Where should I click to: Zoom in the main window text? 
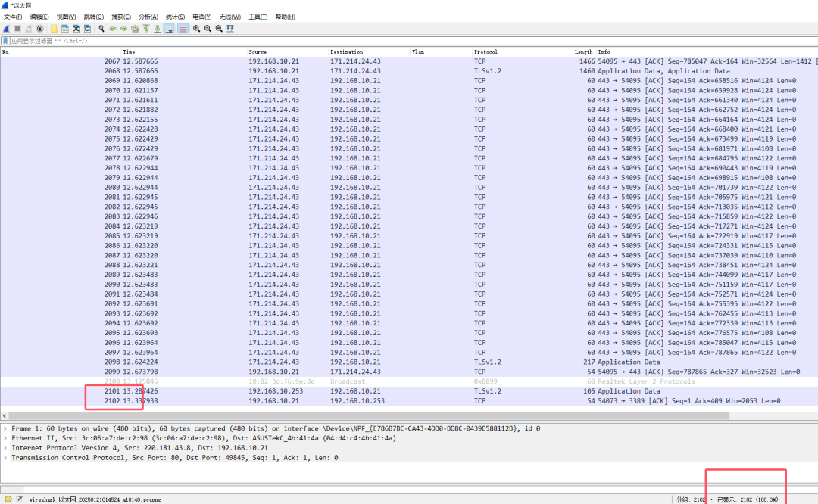point(197,29)
